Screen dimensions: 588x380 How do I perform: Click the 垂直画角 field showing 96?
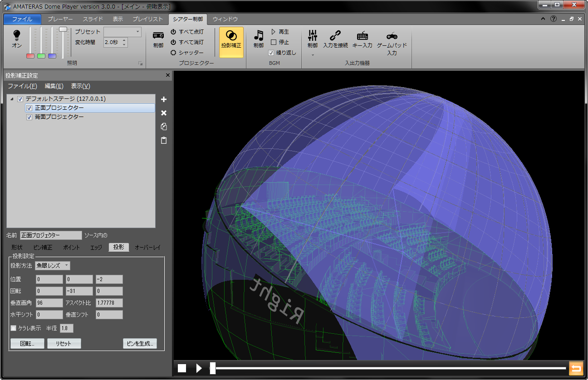pyautogui.click(x=49, y=303)
